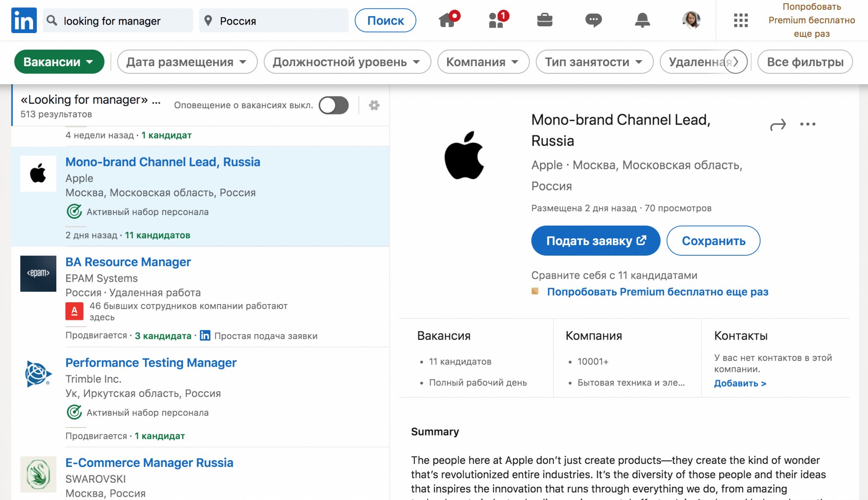Expand the Дата размещения filter

point(187,62)
